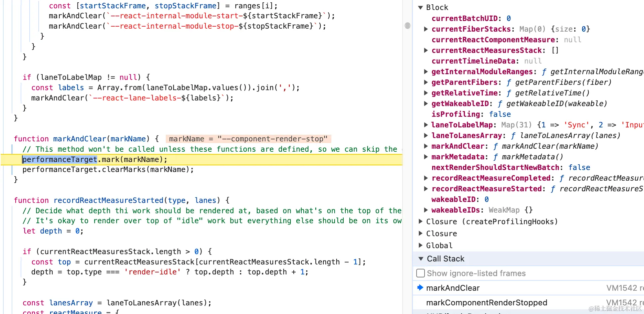Screen dimensions: 644x314
Task: Click the current-frame arrow beside markAndClear
Action: pyautogui.click(x=420, y=287)
